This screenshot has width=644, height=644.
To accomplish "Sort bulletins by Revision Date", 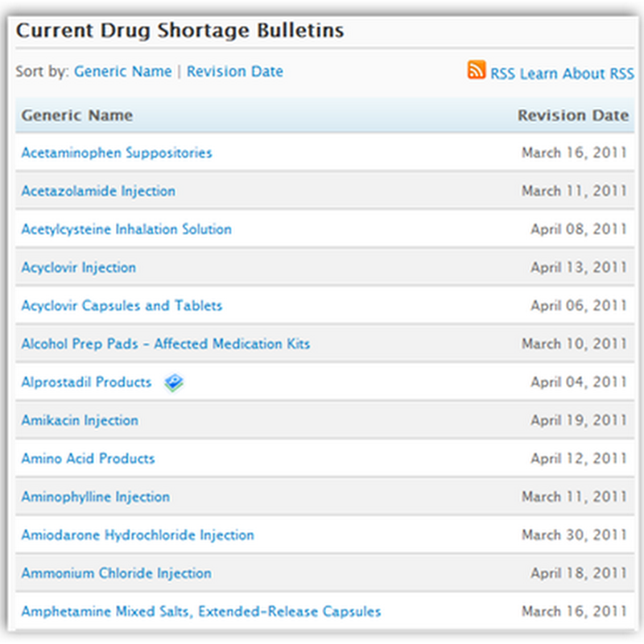I will pyautogui.click(x=234, y=72).
